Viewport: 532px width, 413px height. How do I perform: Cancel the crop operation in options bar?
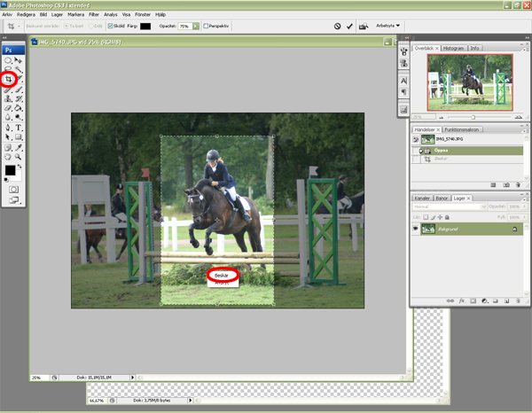tap(337, 26)
